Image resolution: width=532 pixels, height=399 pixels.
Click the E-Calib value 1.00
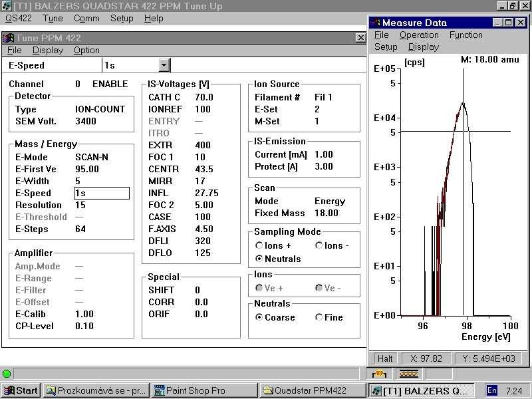[x=84, y=314]
